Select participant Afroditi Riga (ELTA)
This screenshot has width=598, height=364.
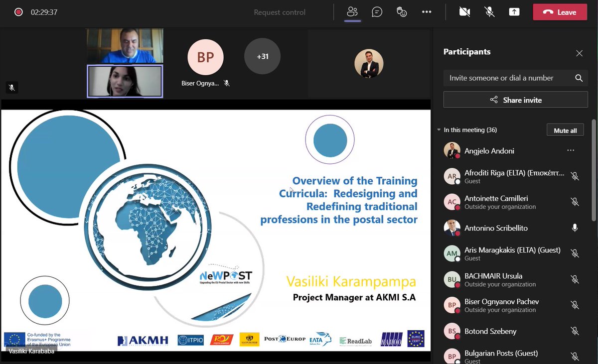point(512,176)
